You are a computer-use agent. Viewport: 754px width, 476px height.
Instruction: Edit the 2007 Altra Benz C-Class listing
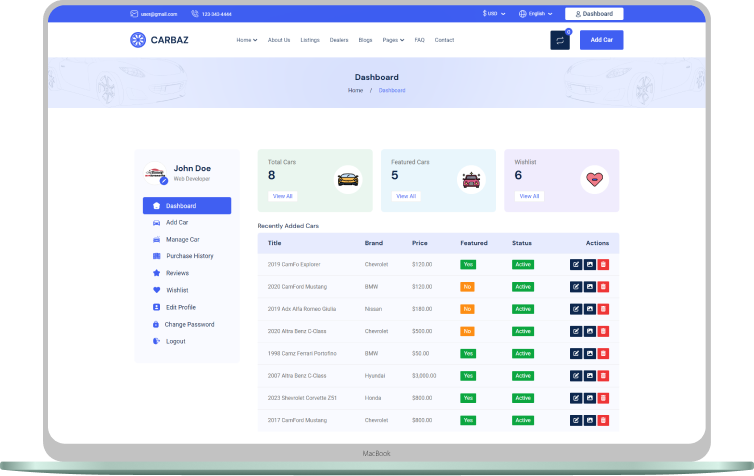pyautogui.click(x=576, y=376)
